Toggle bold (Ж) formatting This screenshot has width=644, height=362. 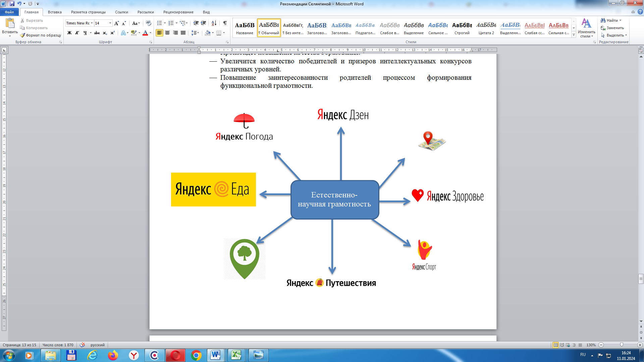[69, 33]
